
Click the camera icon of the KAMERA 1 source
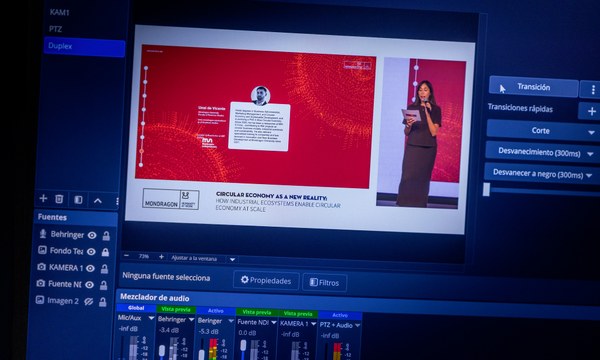[x=41, y=267]
